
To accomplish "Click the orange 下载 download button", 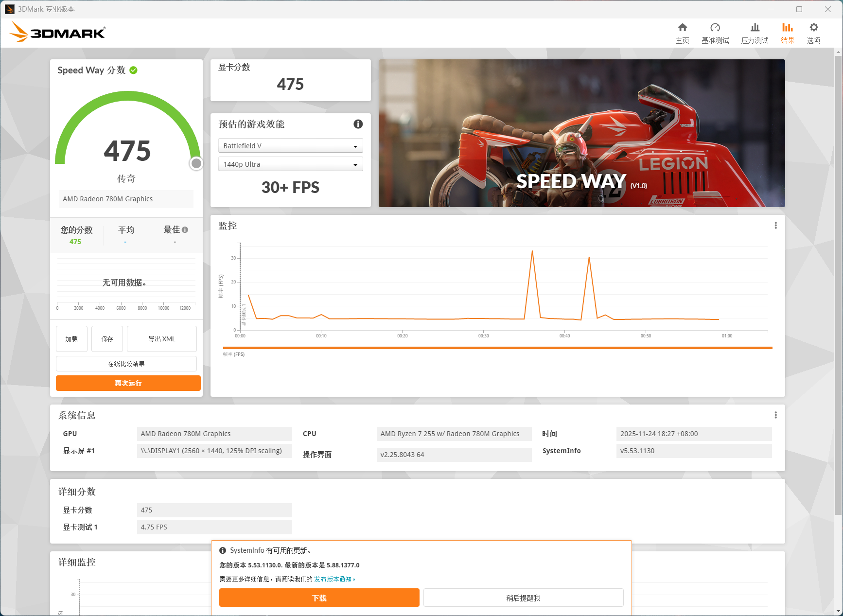I will point(319,598).
